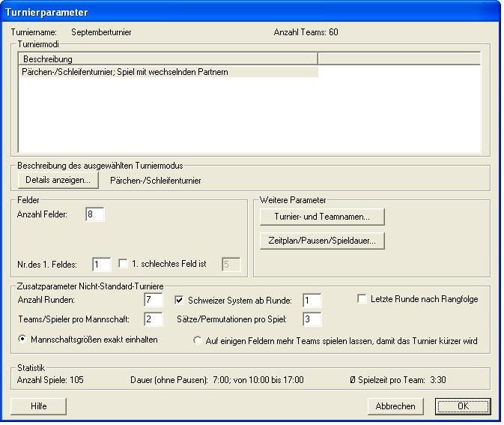Click the Details anzeigen button
Image resolution: width=504 pixels, height=425 pixels.
(58, 180)
